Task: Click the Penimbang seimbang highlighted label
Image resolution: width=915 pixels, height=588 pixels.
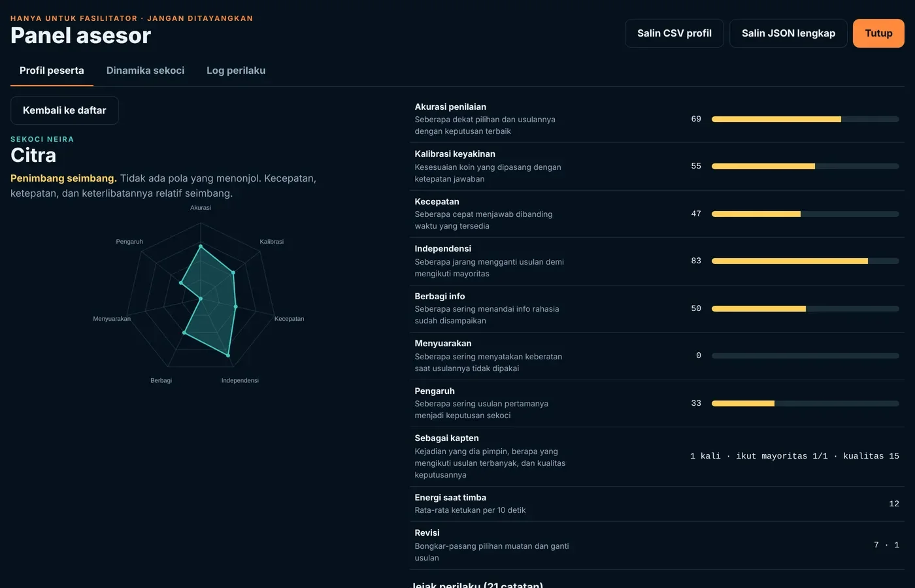Action: point(63,178)
